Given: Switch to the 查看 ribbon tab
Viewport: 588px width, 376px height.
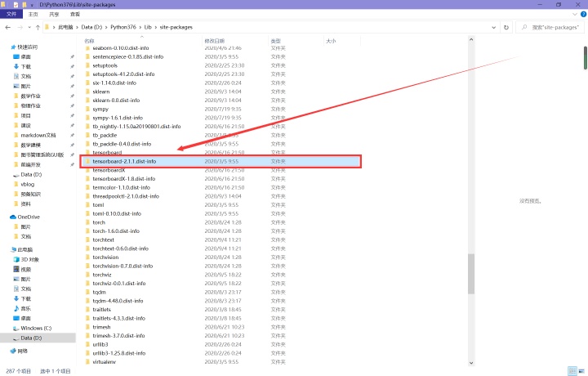Looking at the screenshot, I should tap(75, 14).
